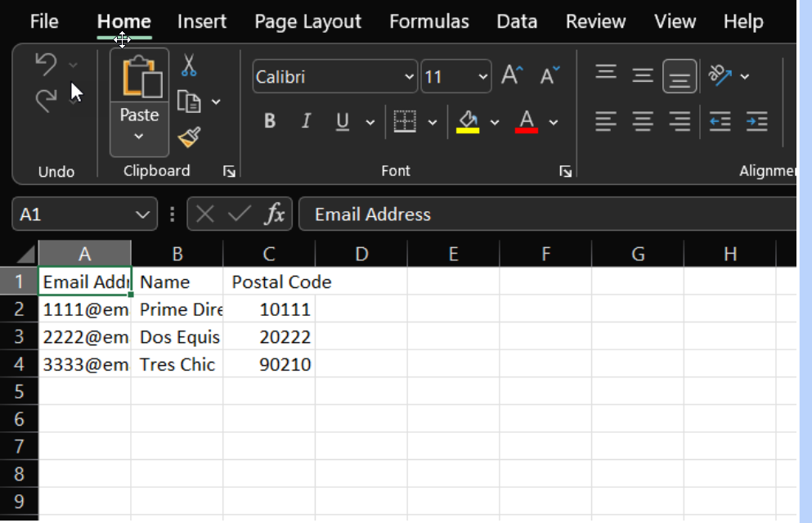Select the Increase Font Size icon

(x=511, y=74)
